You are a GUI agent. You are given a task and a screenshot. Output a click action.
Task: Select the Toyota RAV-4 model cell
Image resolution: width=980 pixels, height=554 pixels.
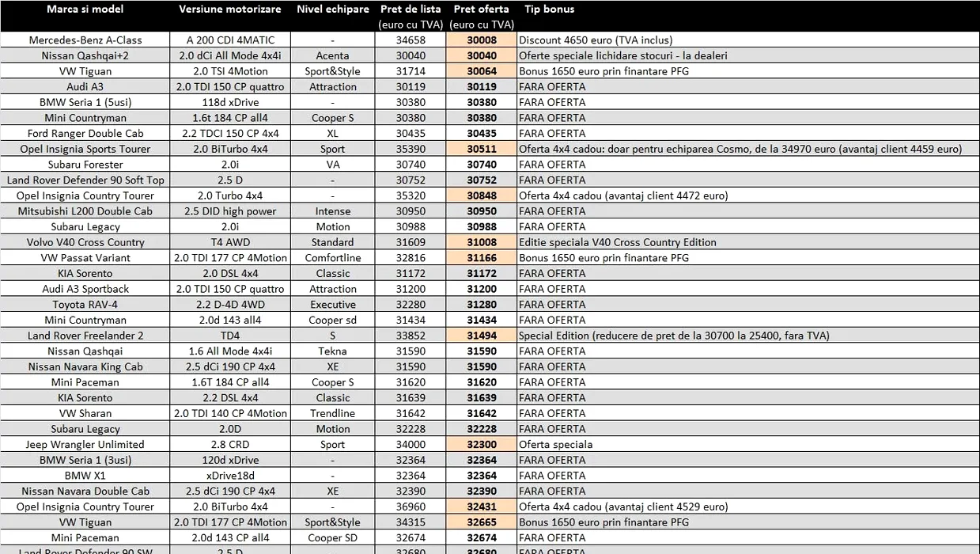coord(85,305)
